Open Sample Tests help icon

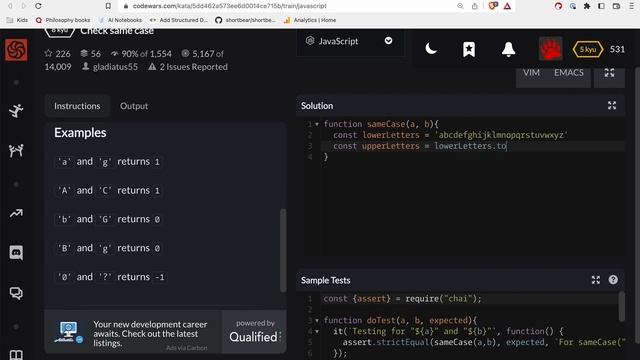tap(613, 280)
